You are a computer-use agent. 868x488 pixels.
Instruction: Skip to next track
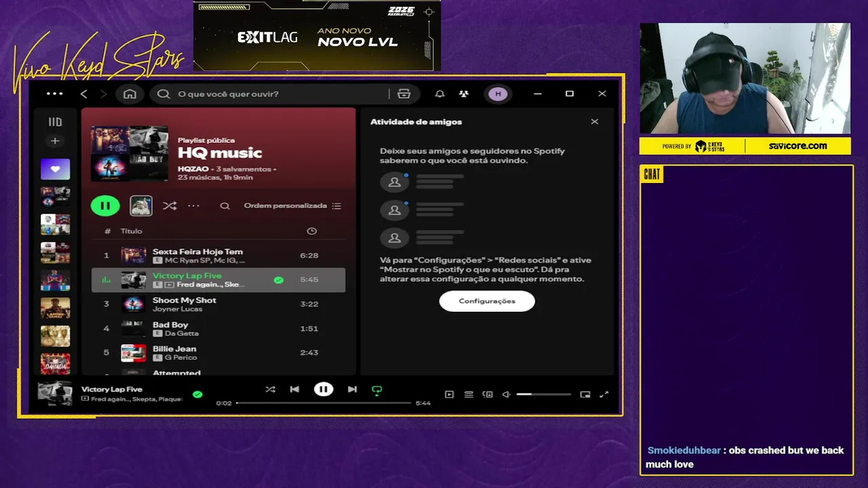click(x=352, y=389)
